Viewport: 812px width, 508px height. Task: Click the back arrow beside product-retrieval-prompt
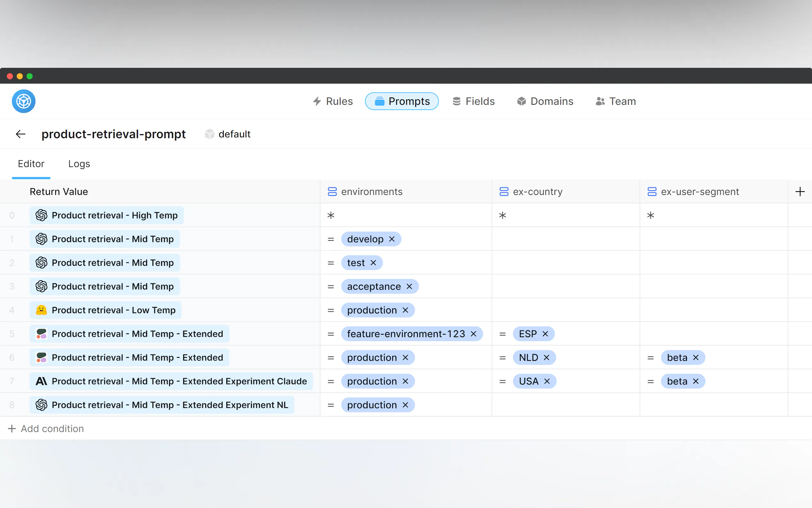[x=20, y=134]
